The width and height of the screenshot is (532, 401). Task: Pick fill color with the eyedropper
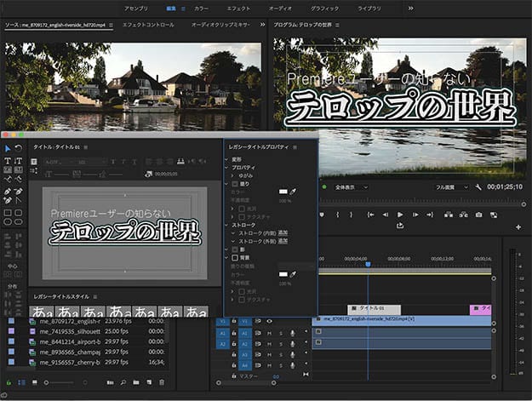(x=293, y=192)
